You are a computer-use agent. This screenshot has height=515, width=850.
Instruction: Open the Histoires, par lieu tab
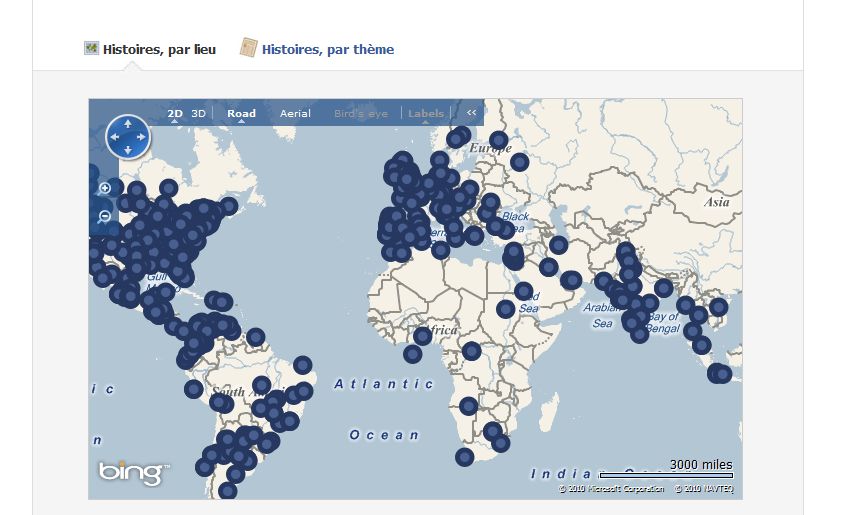point(159,49)
